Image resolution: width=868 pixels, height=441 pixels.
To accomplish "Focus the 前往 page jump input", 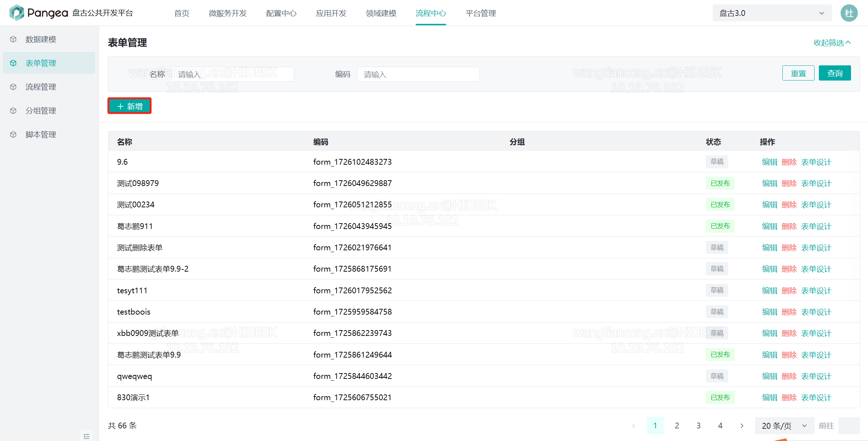I will (849, 426).
